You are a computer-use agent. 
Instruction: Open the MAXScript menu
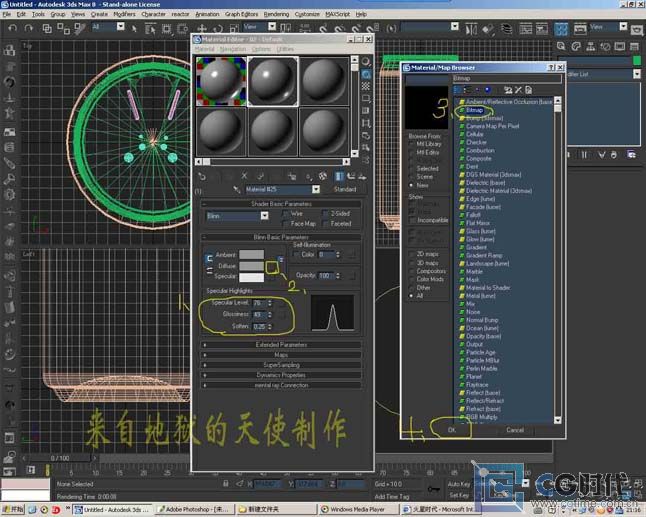tap(337, 14)
